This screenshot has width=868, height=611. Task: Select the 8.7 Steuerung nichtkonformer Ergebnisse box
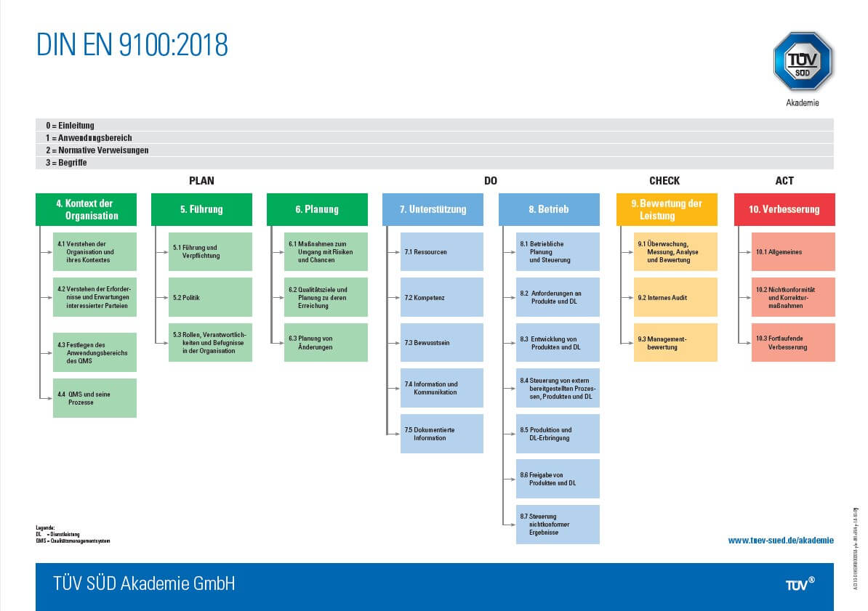(x=558, y=524)
